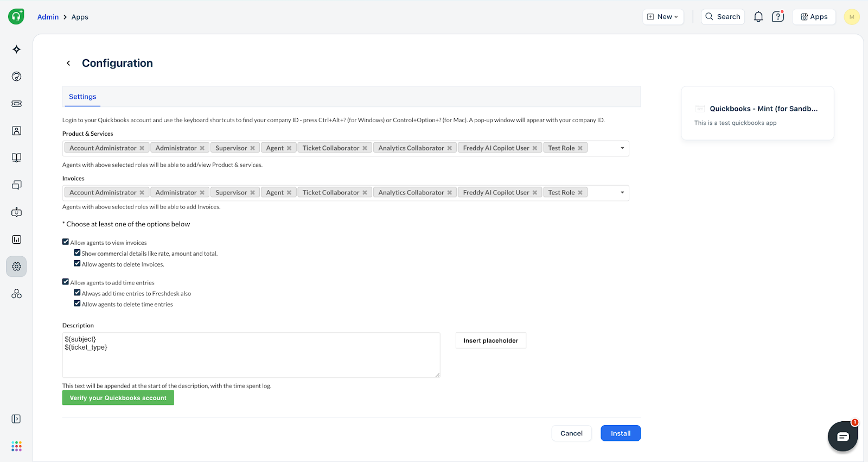Toggle Allow agents to view invoices

66,242
